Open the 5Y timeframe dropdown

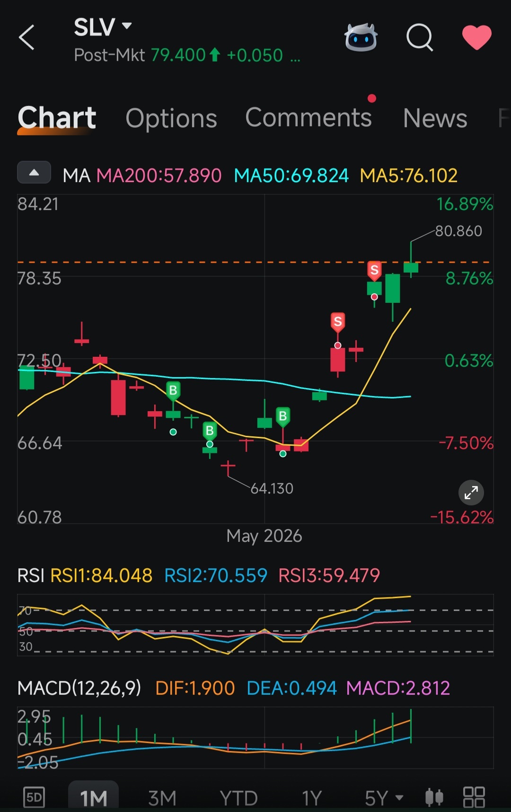[384, 798]
